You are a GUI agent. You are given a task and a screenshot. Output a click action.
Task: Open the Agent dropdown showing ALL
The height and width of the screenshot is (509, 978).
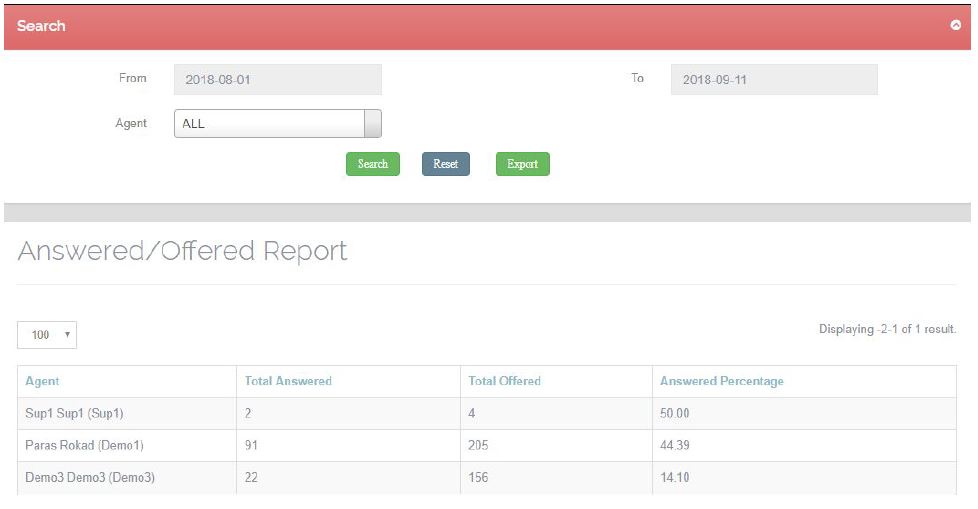pos(278,124)
